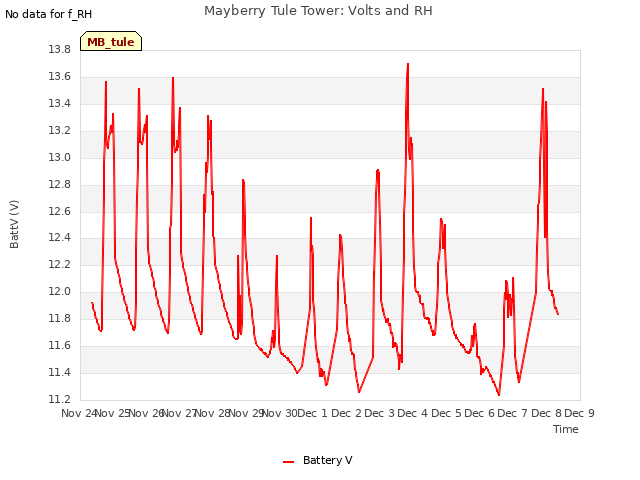Click the voltage peak before Dec 8
The width and height of the screenshot is (640, 480).
pos(543,89)
